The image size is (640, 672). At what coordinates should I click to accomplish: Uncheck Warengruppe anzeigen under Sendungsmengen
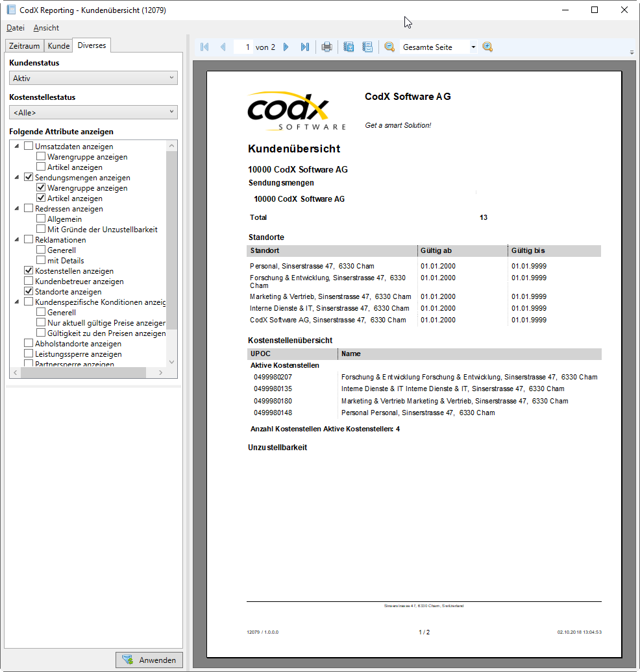41,187
